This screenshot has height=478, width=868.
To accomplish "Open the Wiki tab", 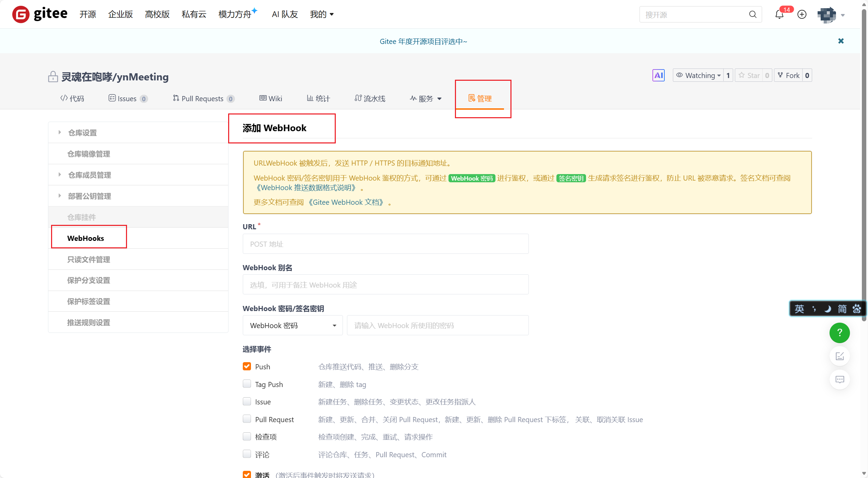I will click(x=271, y=98).
